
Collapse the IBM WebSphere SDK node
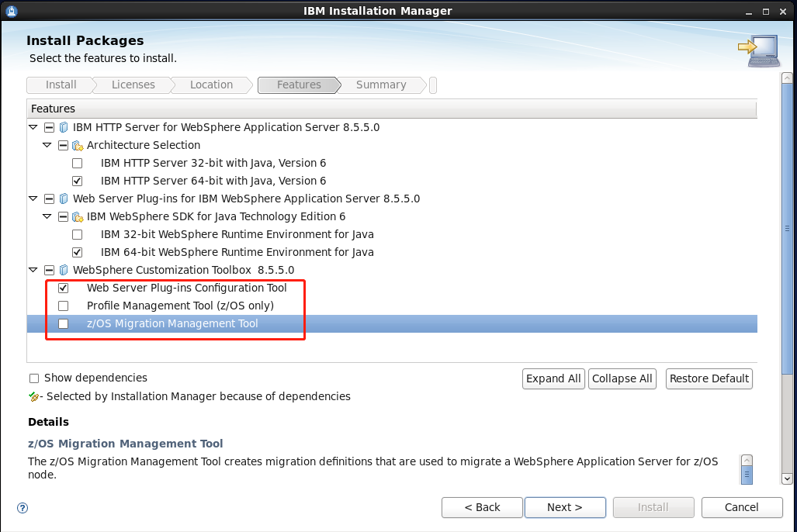coord(47,216)
